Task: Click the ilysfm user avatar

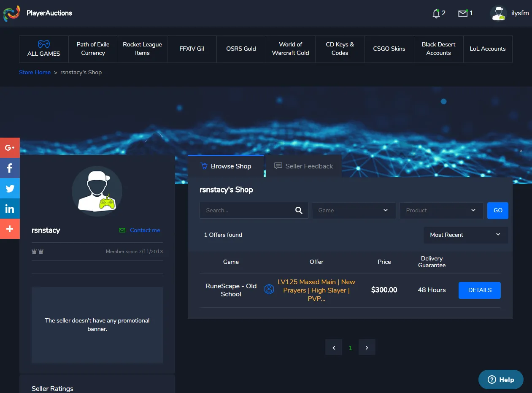Action: tap(499, 13)
